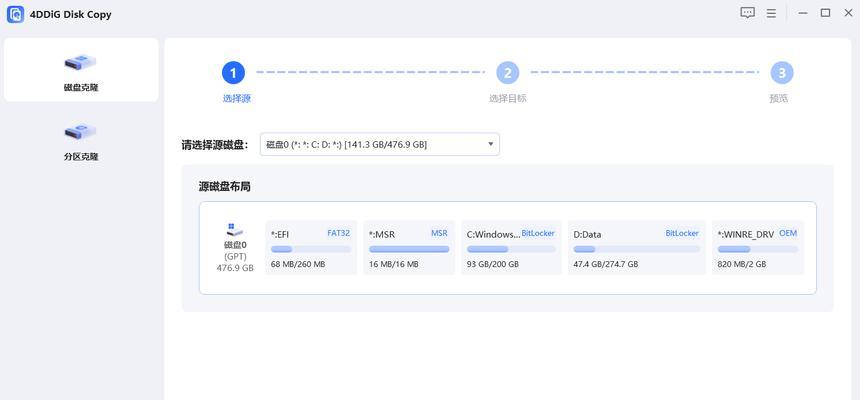Click the 磁盘0 disk drive icon
This screenshot has width=860, height=400.
(x=235, y=229)
